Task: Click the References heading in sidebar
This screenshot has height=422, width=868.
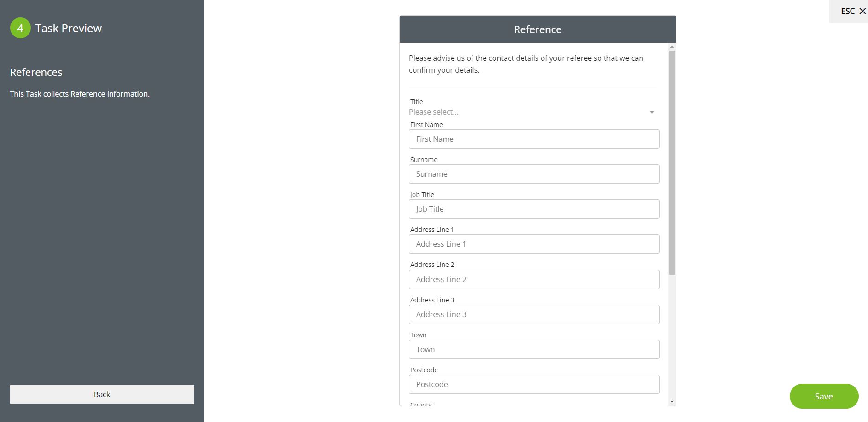Action: 36,72
